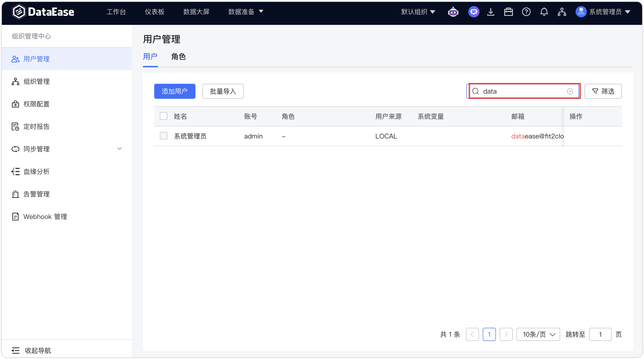
Task: Click the next page arrow
Action: tap(506, 334)
